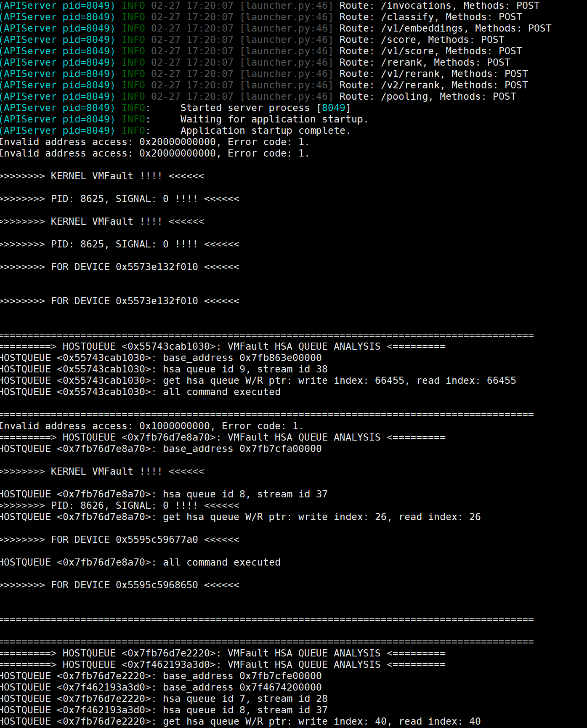
Task: Click the 'Route: /pooling' log line
Action: pyautogui.click(x=258, y=96)
